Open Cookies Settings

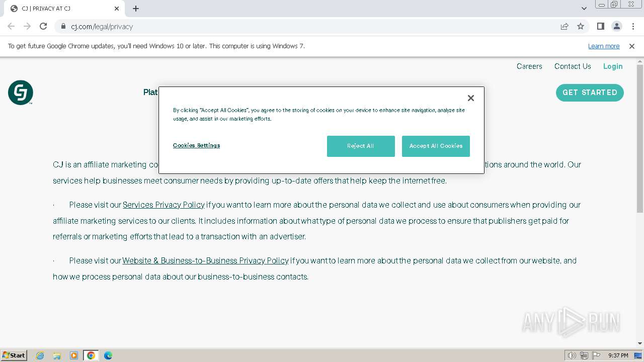tap(196, 145)
